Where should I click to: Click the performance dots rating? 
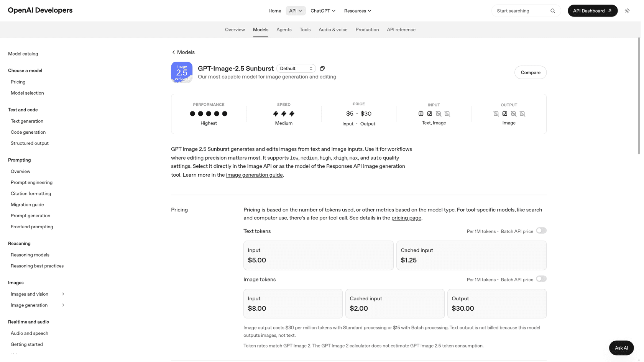(209, 114)
